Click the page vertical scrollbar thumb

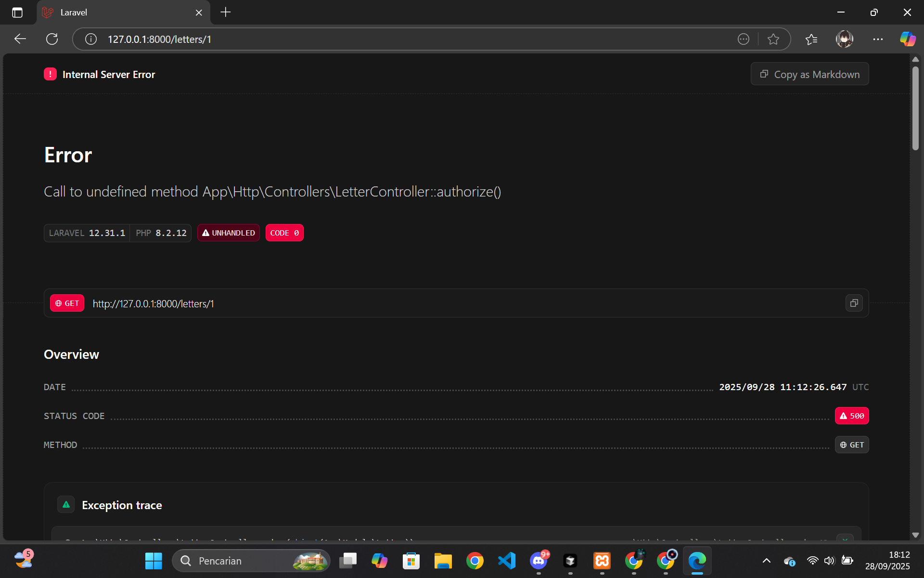pos(915,108)
